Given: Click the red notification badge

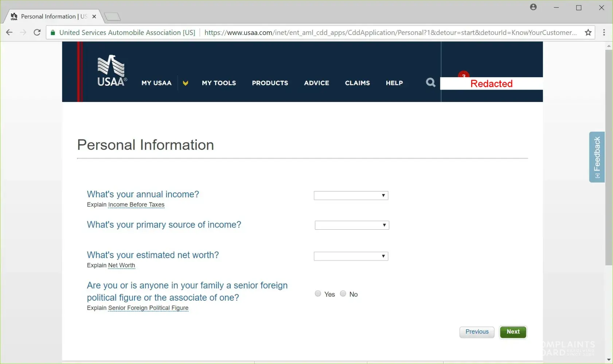Looking at the screenshot, I should (x=464, y=74).
